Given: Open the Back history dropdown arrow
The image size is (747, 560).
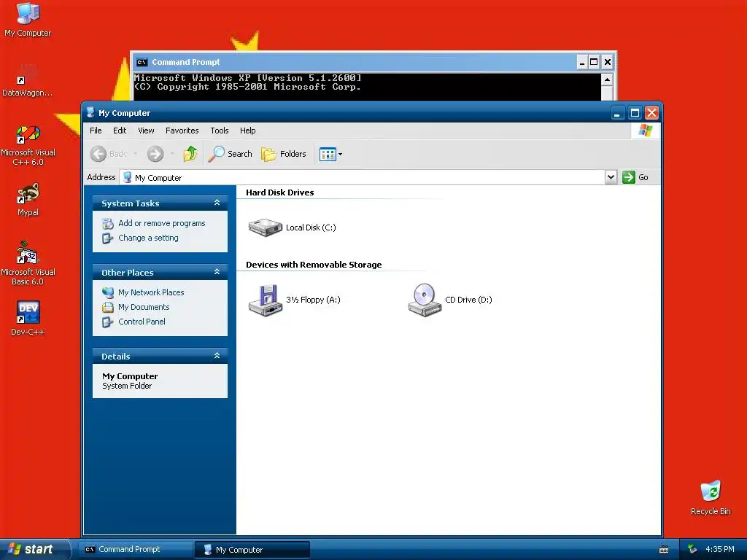Looking at the screenshot, I should click(x=135, y=154).
